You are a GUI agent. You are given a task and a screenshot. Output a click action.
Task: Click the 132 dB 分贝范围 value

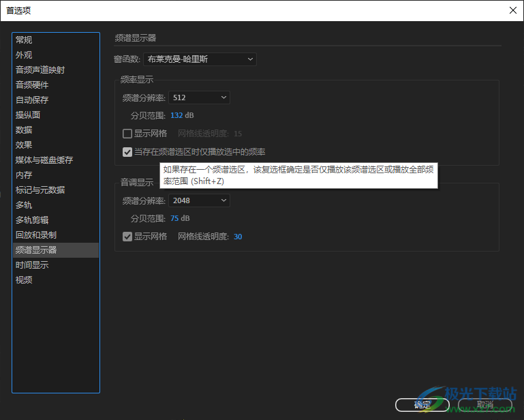[x=182, y=115]
